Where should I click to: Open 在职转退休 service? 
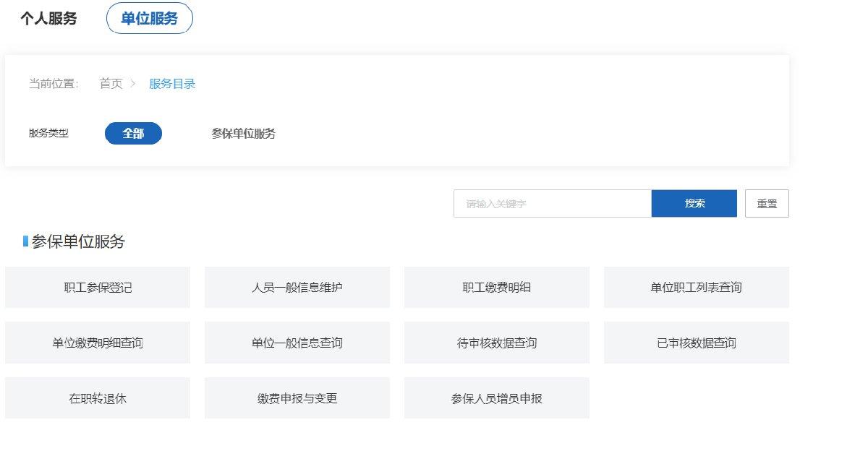point(98,398)
